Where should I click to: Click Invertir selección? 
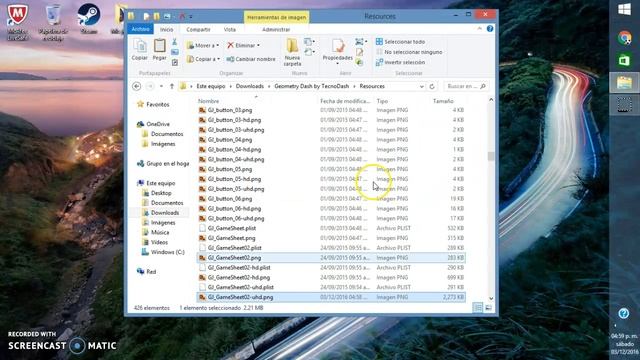(400, 62)
